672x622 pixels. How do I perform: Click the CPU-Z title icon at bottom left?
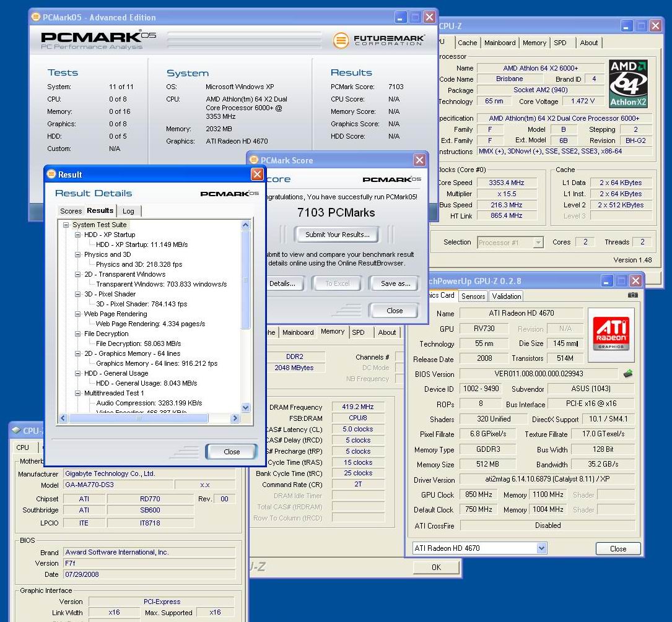pyautogui.click(x=16, y=430)
